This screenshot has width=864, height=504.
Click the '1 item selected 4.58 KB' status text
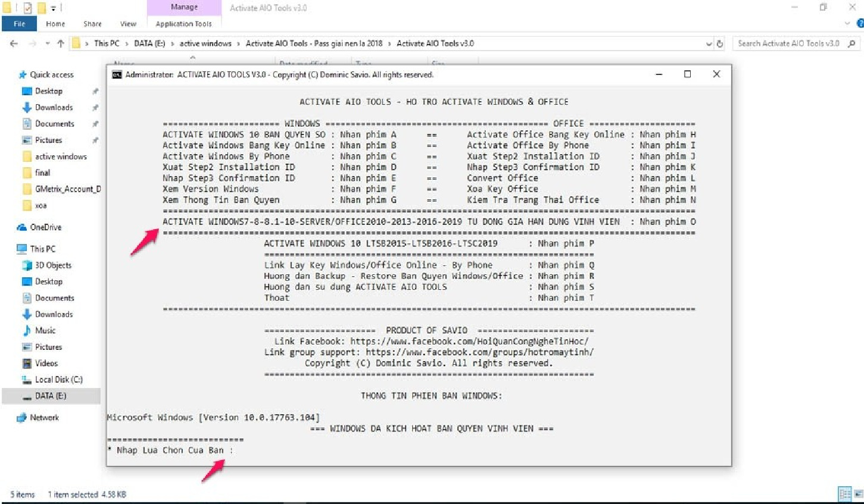click(87, 494)
